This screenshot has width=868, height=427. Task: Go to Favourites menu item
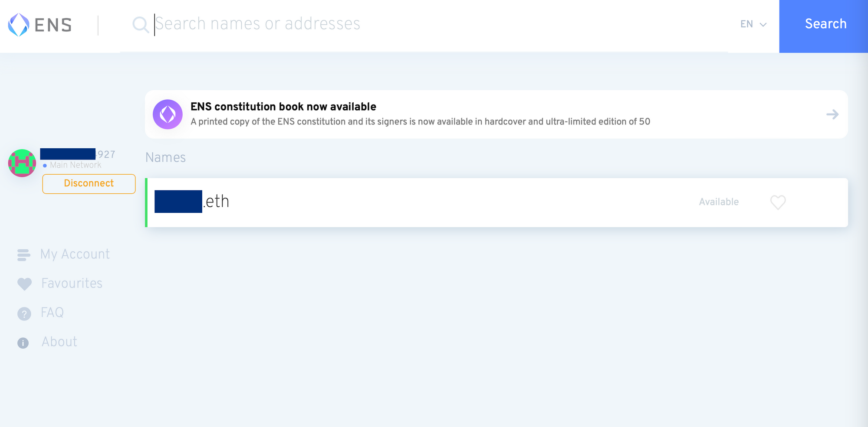click(x=72, y=284)
